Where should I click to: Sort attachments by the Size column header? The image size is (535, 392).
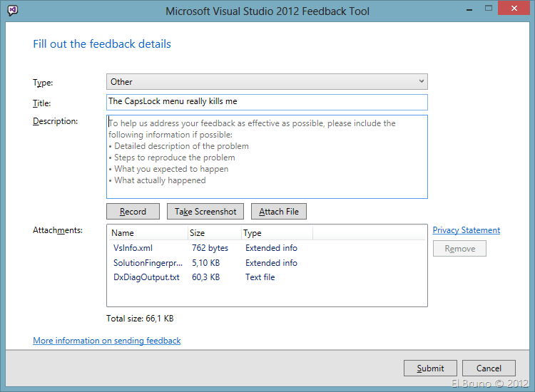[x=214, y=233]
